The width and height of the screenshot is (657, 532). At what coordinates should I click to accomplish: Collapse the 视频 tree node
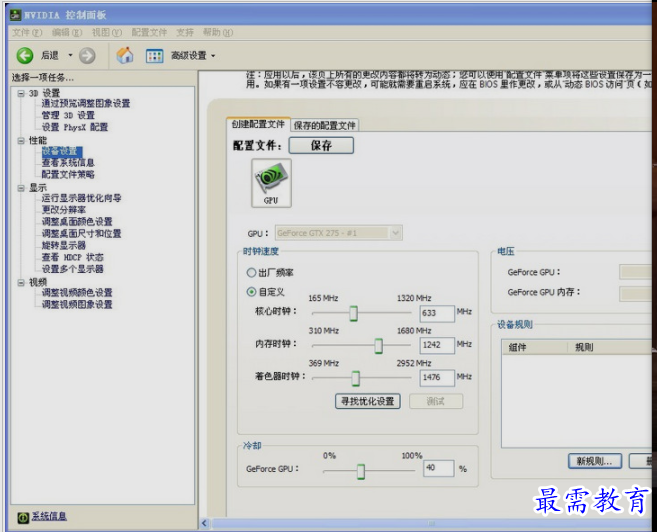21,283
